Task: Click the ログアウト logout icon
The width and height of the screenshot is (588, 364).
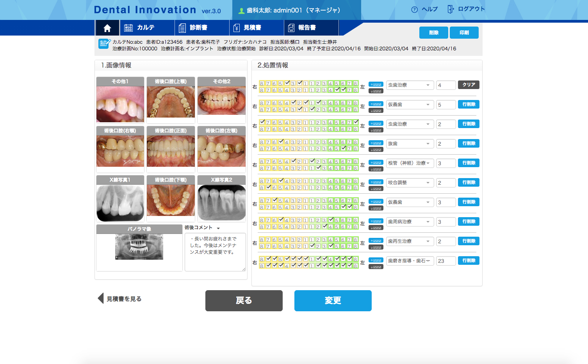Action: (x=451, y=9)
